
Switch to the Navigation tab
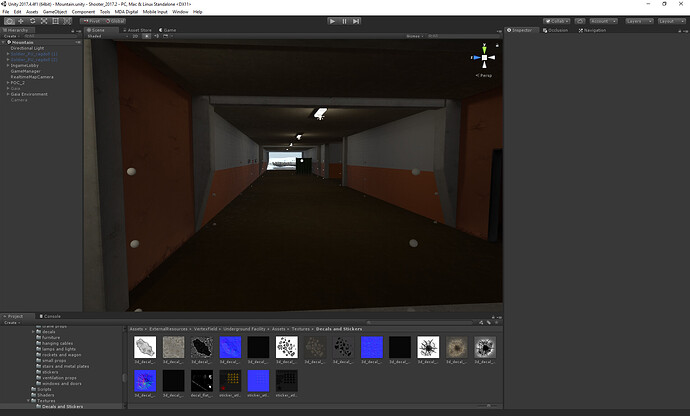click(592, 30)
